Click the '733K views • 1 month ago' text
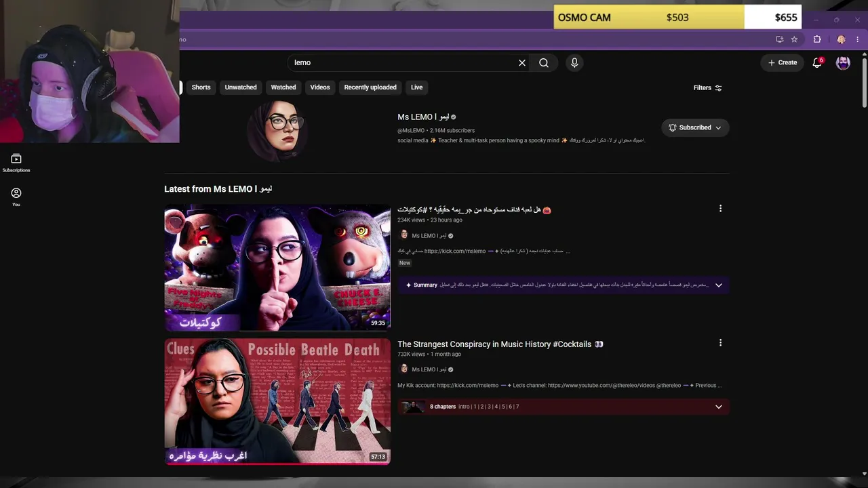868x488 pixels. coord(429,354)
